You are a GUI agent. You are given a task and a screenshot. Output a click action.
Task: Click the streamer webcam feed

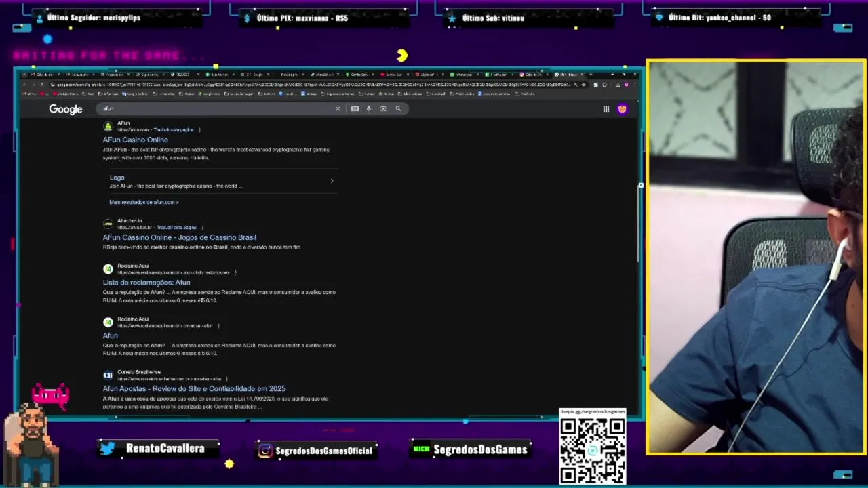pyautogui.click(x=755, y=257)
